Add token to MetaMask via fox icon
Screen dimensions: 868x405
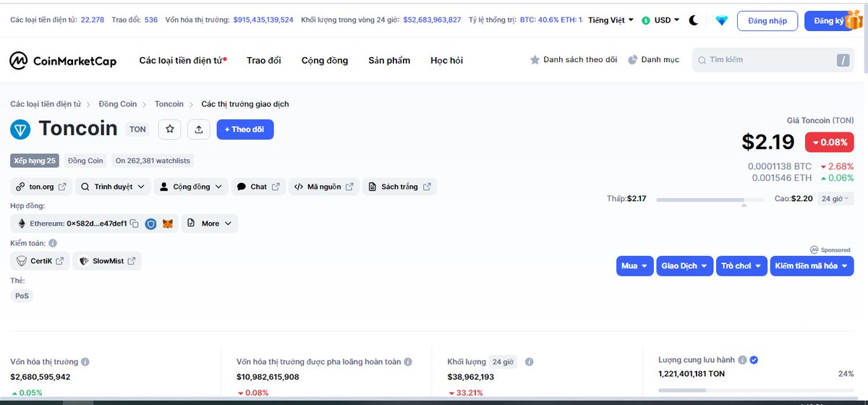point(168,224)
